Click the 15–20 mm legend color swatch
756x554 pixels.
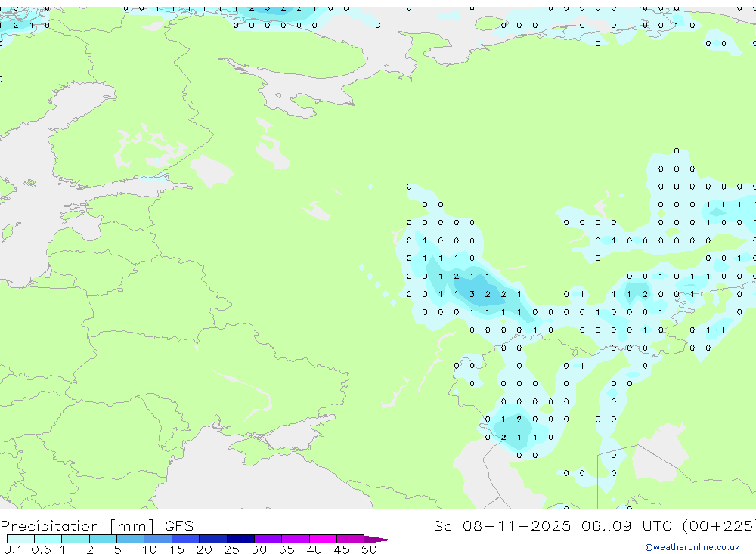pyautogui.click(x=186, y=539)
